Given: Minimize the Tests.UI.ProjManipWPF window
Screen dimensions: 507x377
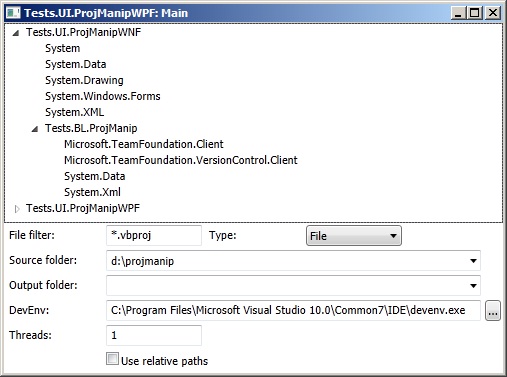Looking at the screenshot, I should [x=458, y=13].
